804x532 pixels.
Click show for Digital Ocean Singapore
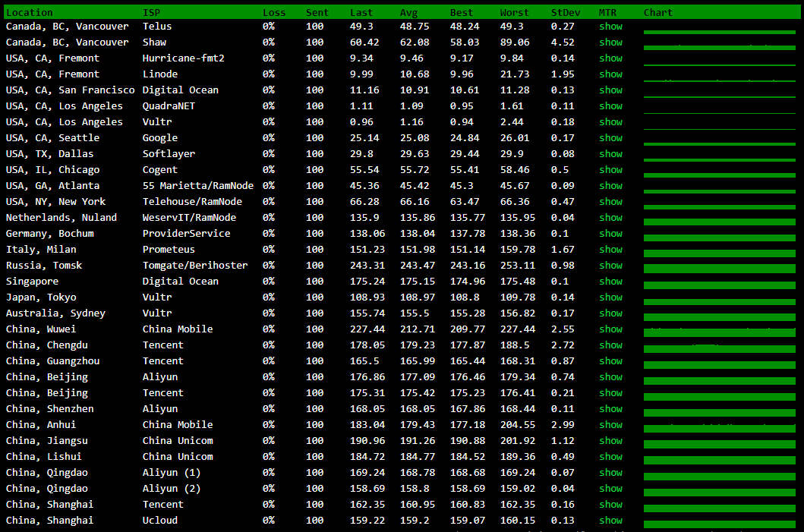click(610, 281)
